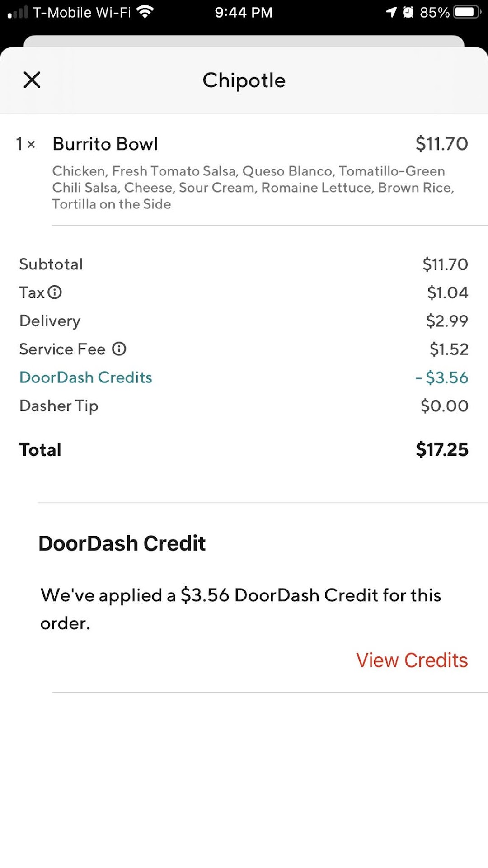Tap the cellular signal bars icon
This screenshot has height=868, width=488.
[x=18, y=12]
